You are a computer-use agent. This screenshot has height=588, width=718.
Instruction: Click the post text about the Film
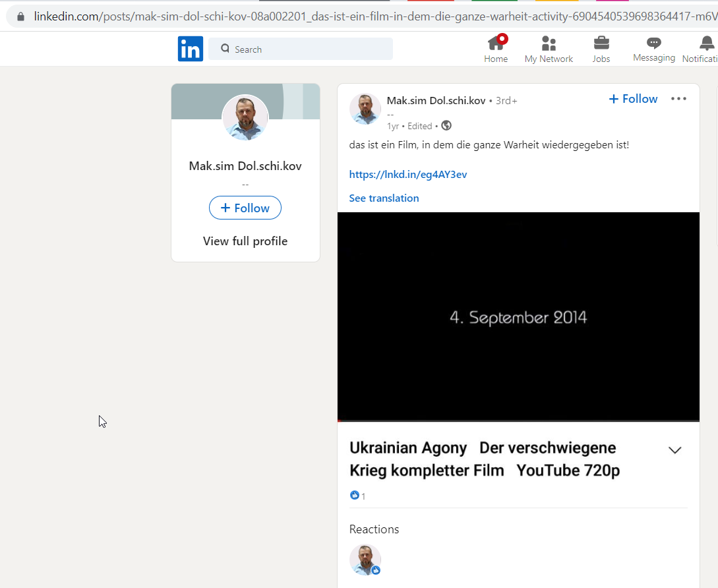click(x=489, y=145)
